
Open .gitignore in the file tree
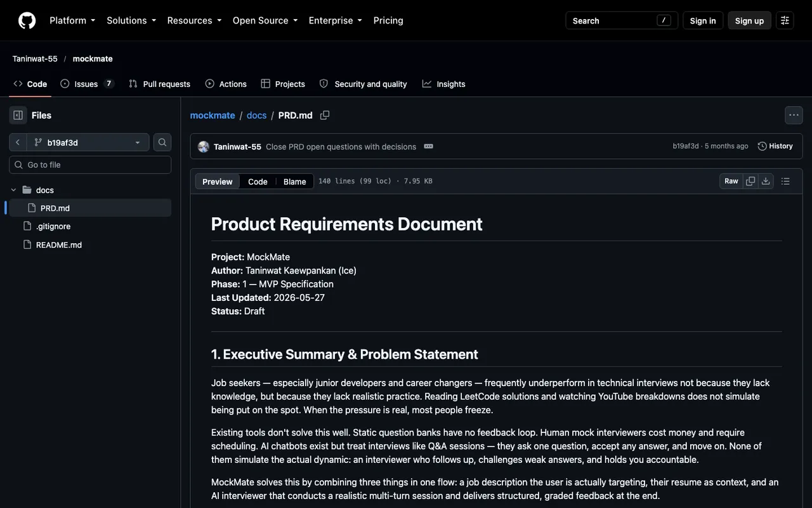[x=89, y=226]
